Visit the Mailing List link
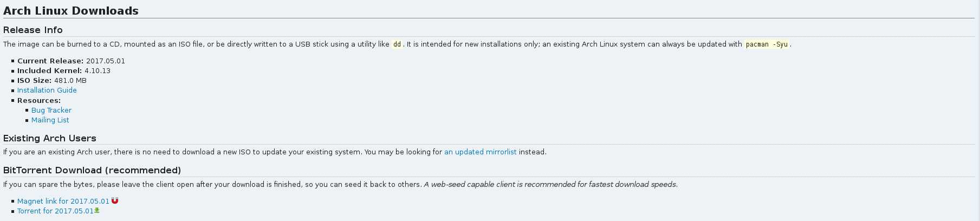 click(50, 120)
